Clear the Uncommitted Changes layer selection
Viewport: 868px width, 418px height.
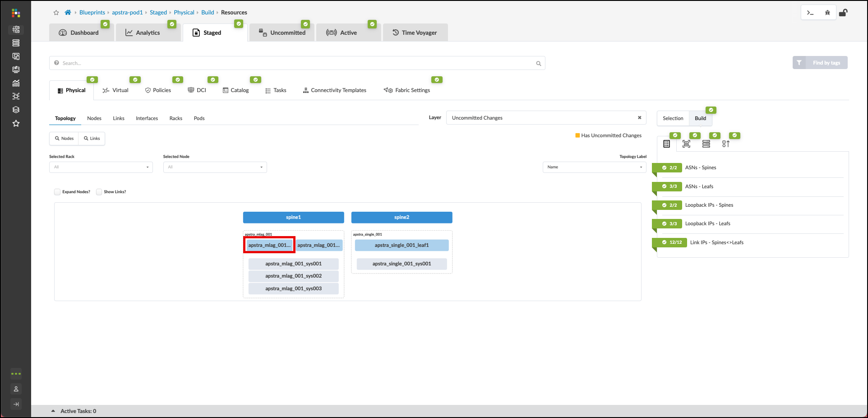tap(639, 118)
